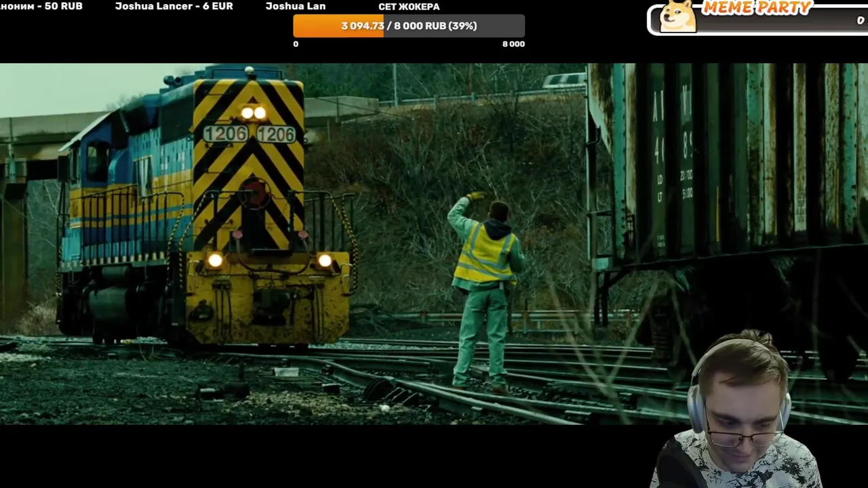This screenshot has width=868, height=488.
Task: Click the 'аноним - 50 RUB' donation text
Action: coord(41,6)
